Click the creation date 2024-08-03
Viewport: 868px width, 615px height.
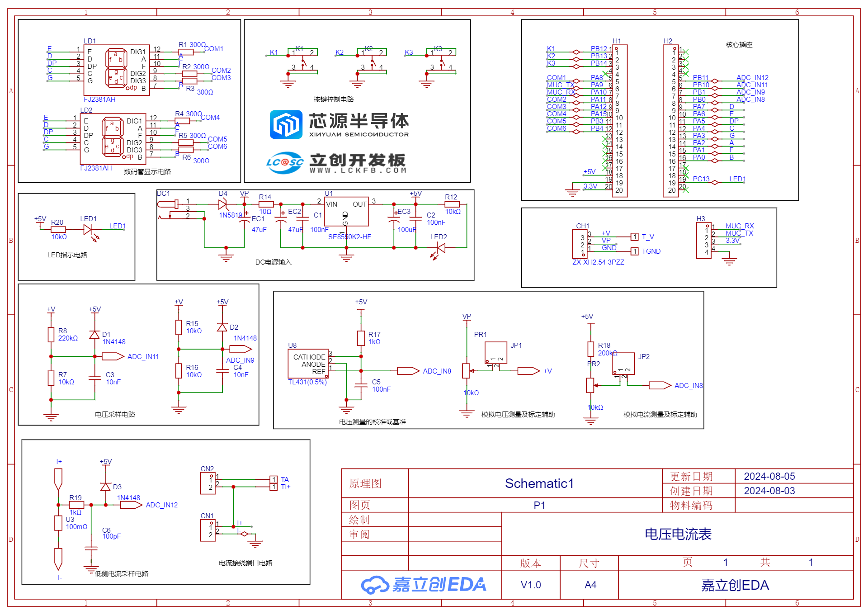tap(769, 491)
